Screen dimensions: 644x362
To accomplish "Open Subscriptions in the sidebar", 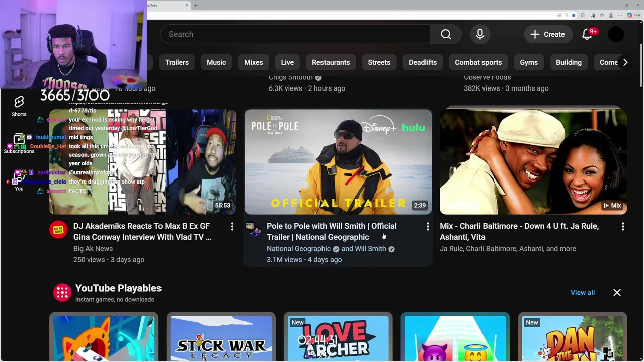I will coord(19,144).
